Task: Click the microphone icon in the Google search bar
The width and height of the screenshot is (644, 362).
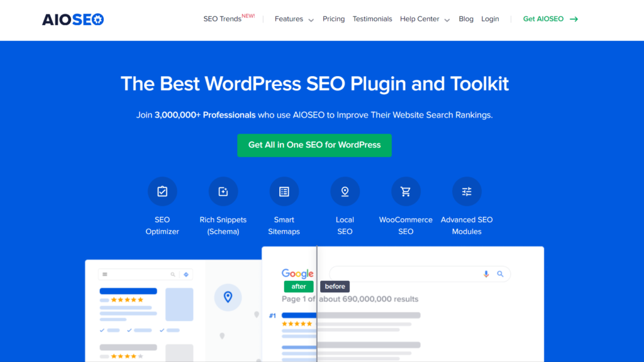Action: point(486,274)
